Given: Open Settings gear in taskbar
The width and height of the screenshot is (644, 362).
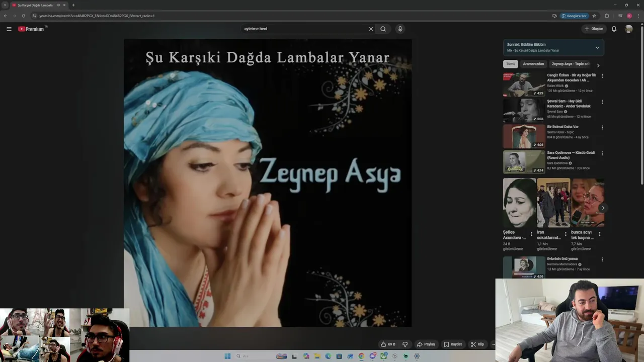Looking at the screenshot, I should tap(417, 356).
